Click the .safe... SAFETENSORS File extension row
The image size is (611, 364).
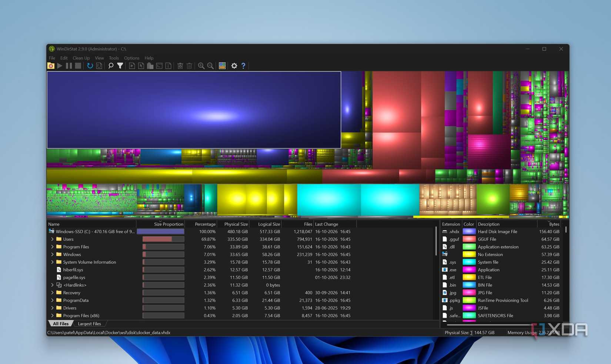pos(501,315)
